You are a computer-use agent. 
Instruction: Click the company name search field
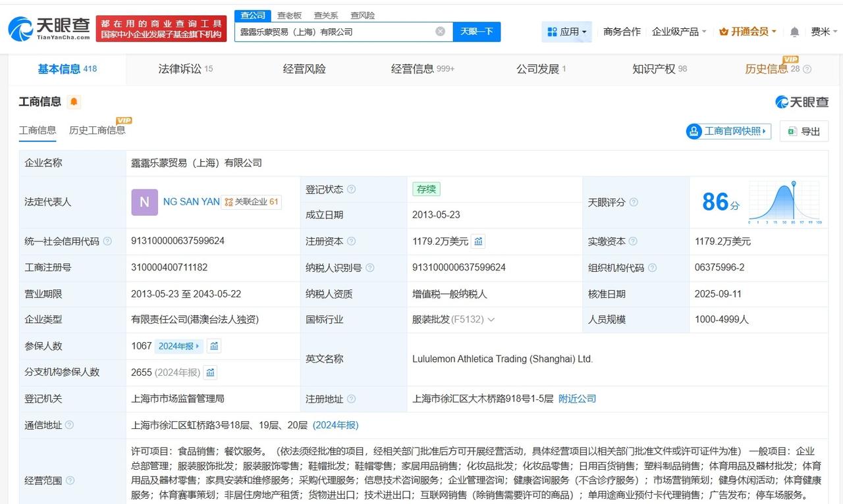[336, 32]
